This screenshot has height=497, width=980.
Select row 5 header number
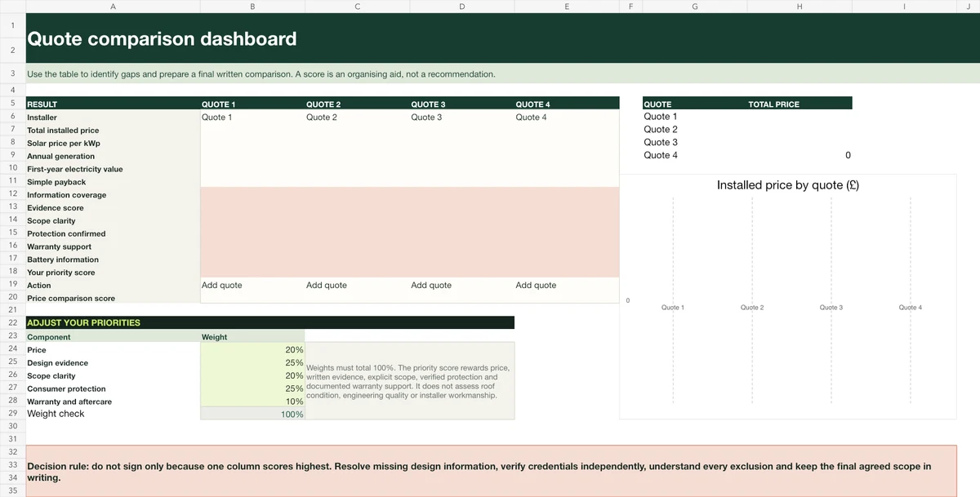point(13,104)
